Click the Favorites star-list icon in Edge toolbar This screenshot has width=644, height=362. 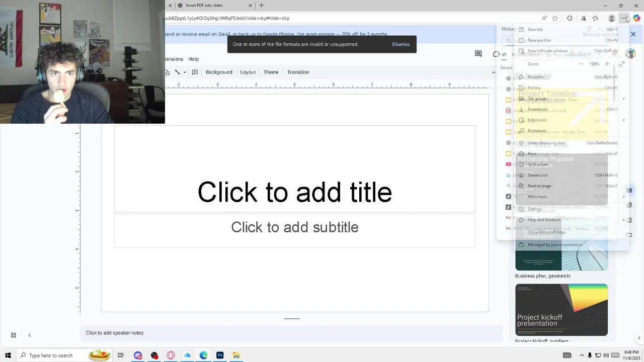tap(595, 18)
